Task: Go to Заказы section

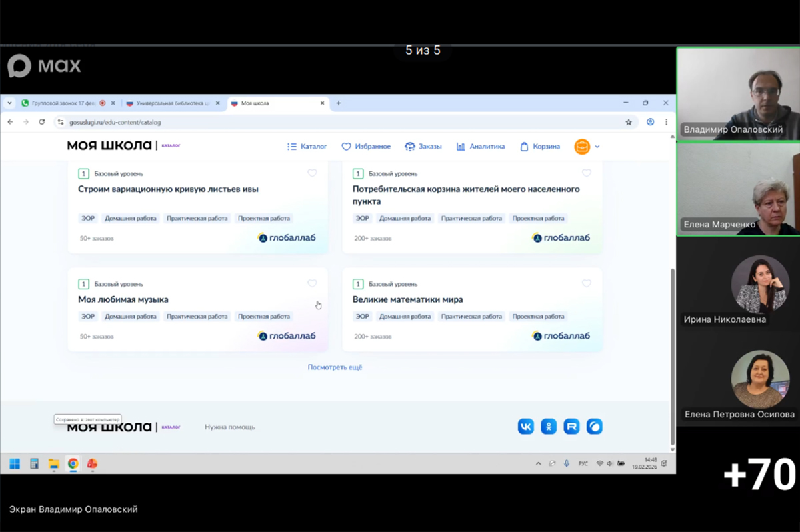Action: click(x=423, y=146)
